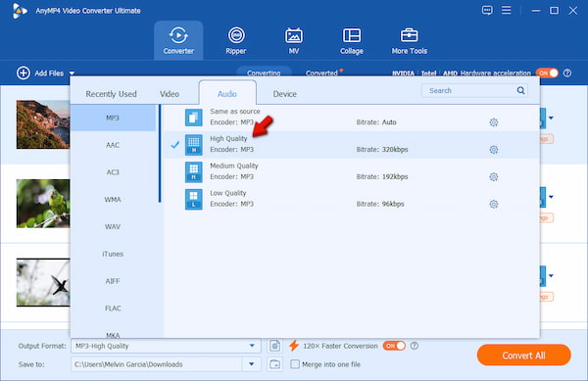
Task: Select iTunes in the format list
Action: [113, 254]
